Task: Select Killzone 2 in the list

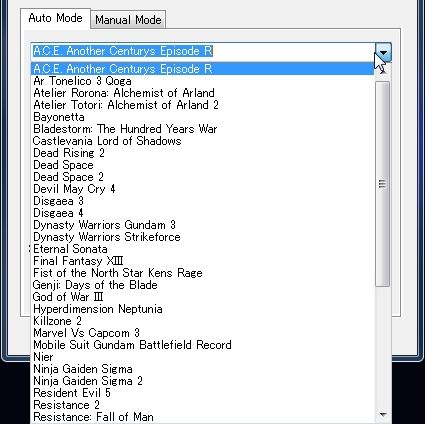Action: [203, 321]
